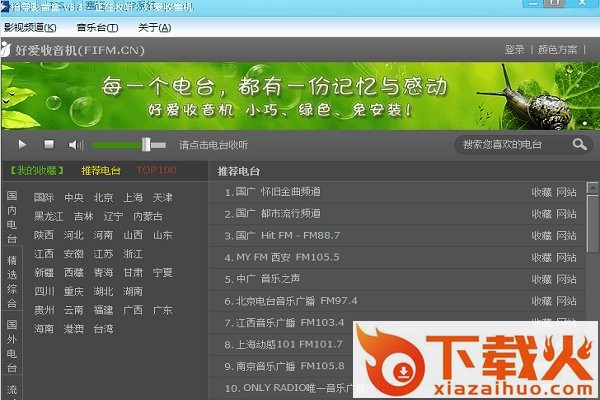600x400 pixels.
Task: Play station 5 中广 音乐之声
Action: coord(262,279)
